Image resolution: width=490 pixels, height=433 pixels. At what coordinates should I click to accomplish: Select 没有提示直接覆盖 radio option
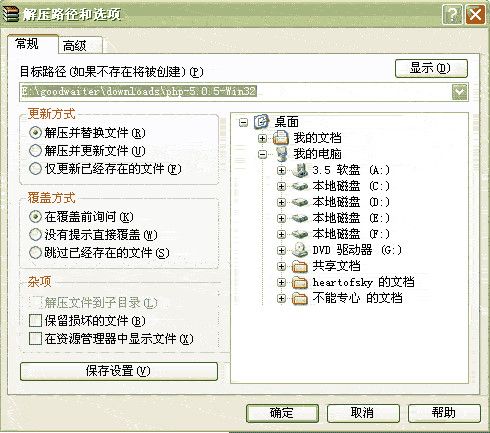click(35, 235)
